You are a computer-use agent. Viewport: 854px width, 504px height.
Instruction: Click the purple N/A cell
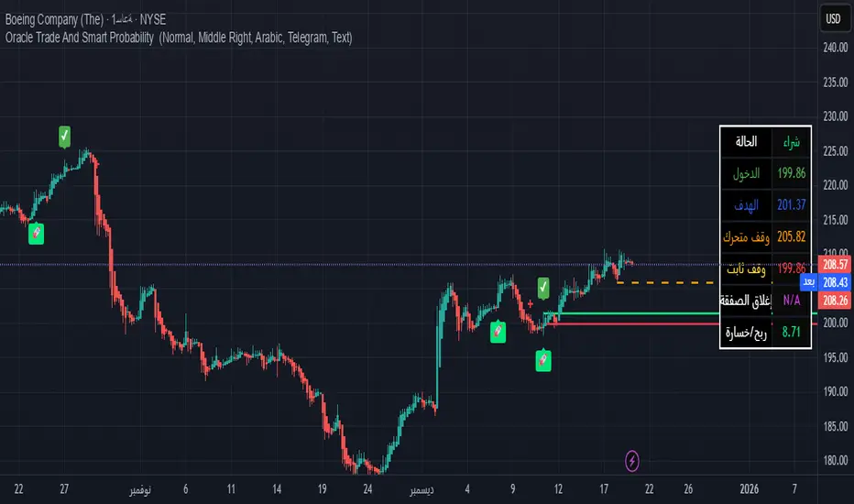(792, 301)
